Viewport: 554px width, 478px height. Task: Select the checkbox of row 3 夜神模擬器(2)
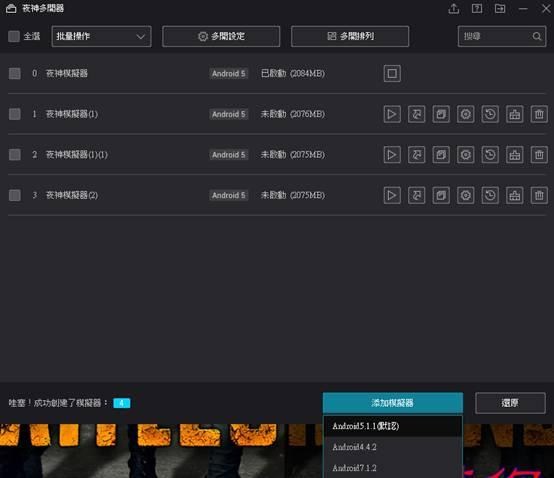[14, 195]
